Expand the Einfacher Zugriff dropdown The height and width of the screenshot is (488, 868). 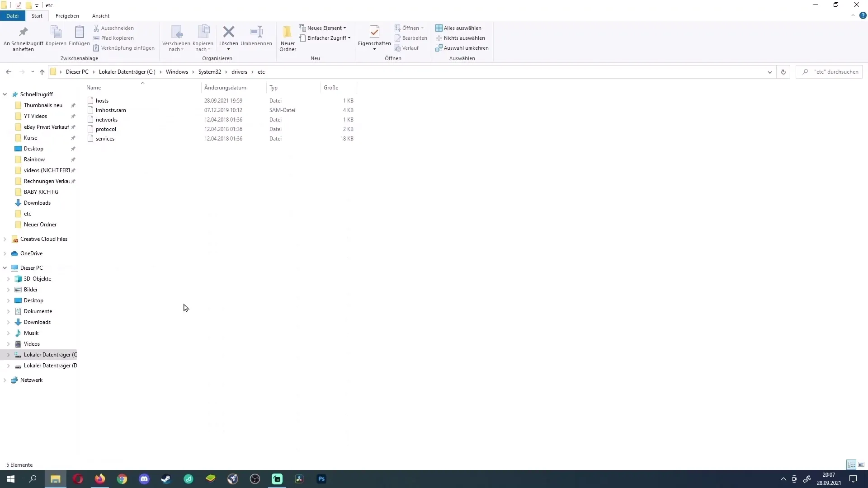click(x=349, y=38)
